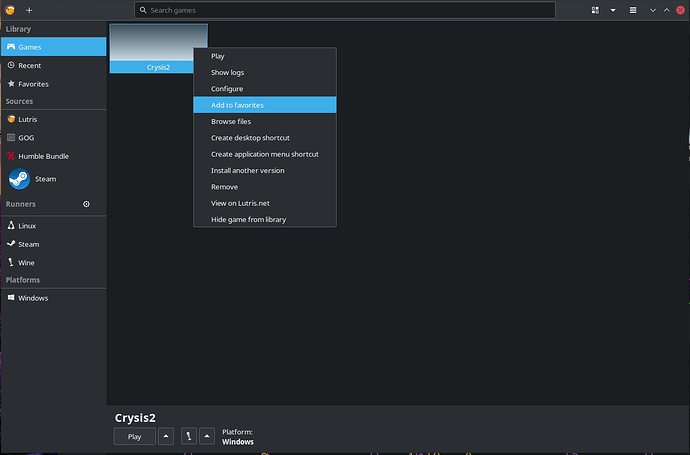Select the Wine runner
The width and height of the screenshot is (690, 455).
[54, 263]
